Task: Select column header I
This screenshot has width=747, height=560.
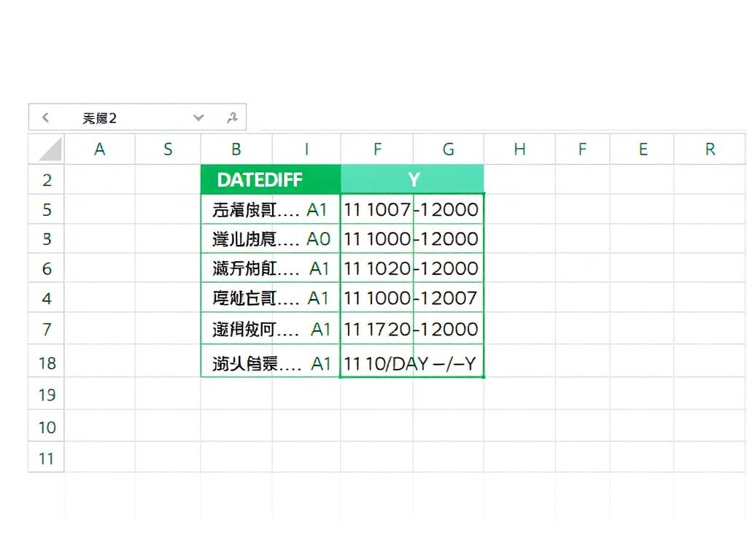Action: (306, 149)
